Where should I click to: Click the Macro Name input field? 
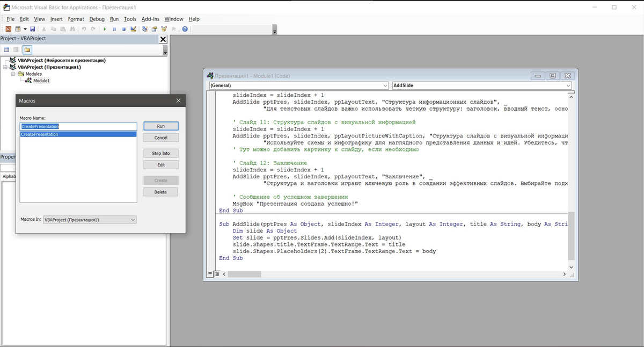tap(78, 126)
